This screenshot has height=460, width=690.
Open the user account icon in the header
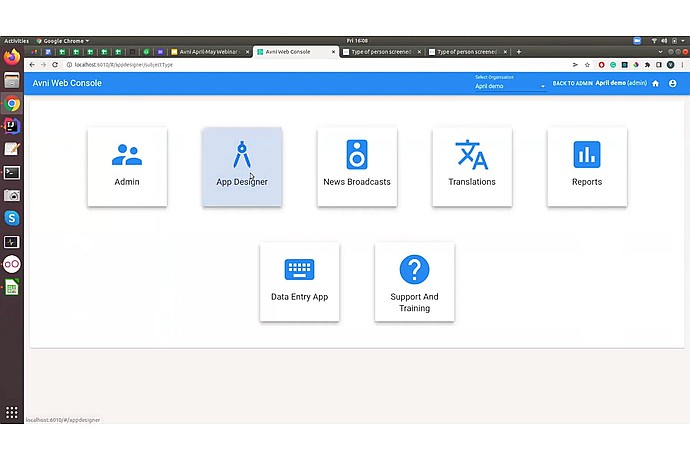pos(673,83)
